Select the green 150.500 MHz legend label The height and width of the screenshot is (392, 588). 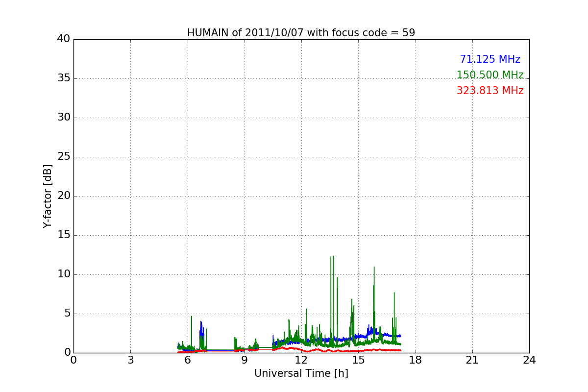point(490,75)
